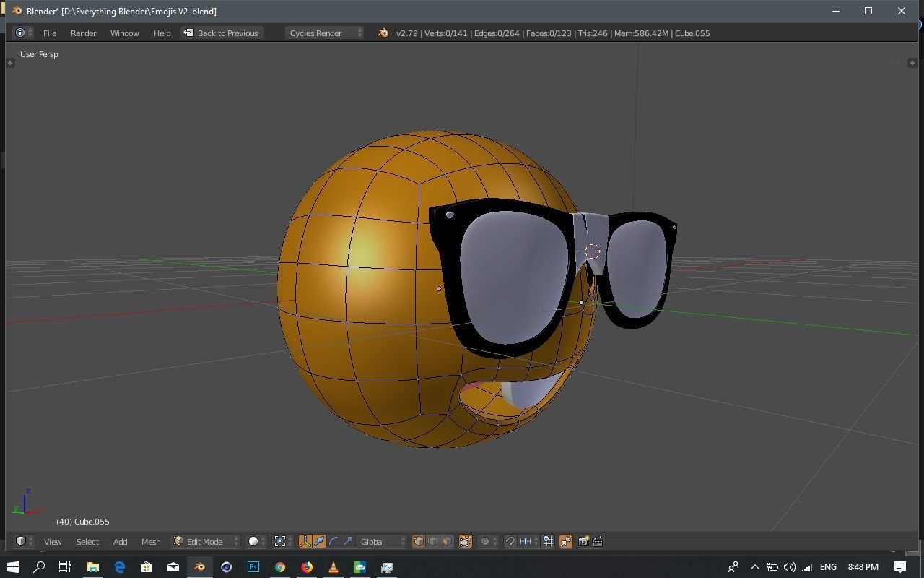924x578 pixels.
Task: Click battery status icon
Action: pyautogui.click(x=772, y=567)
